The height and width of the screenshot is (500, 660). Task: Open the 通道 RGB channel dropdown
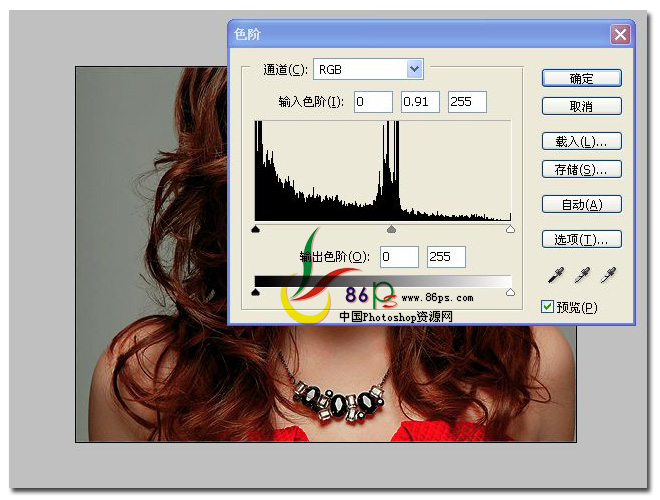(368, 69)
